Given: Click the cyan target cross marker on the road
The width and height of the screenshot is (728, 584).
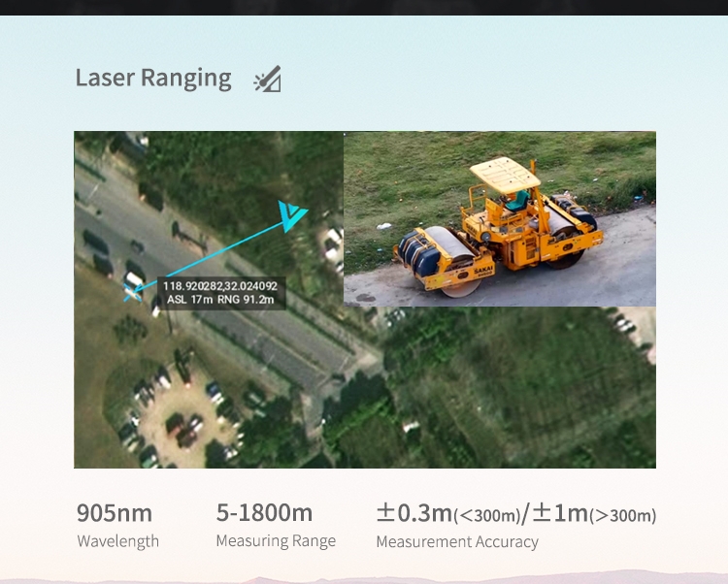Looking at the screenshot, I should 133,293.
